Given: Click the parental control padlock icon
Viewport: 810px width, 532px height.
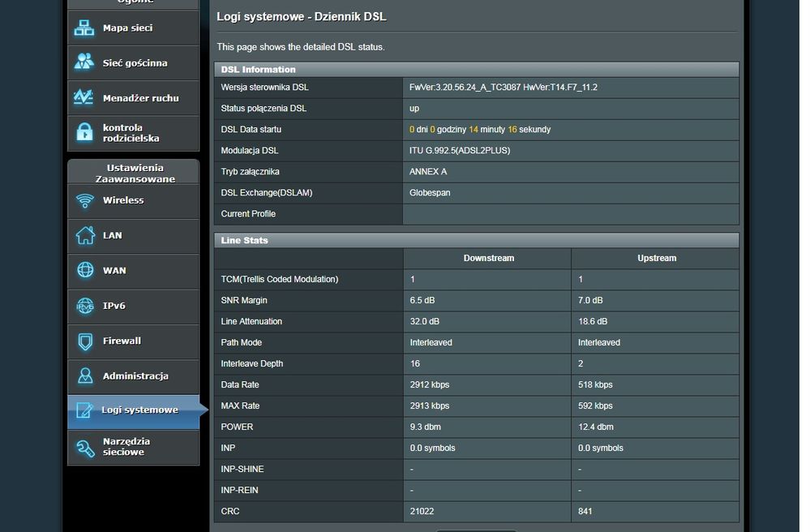Looking at the screenshot, I should [84, 133].
